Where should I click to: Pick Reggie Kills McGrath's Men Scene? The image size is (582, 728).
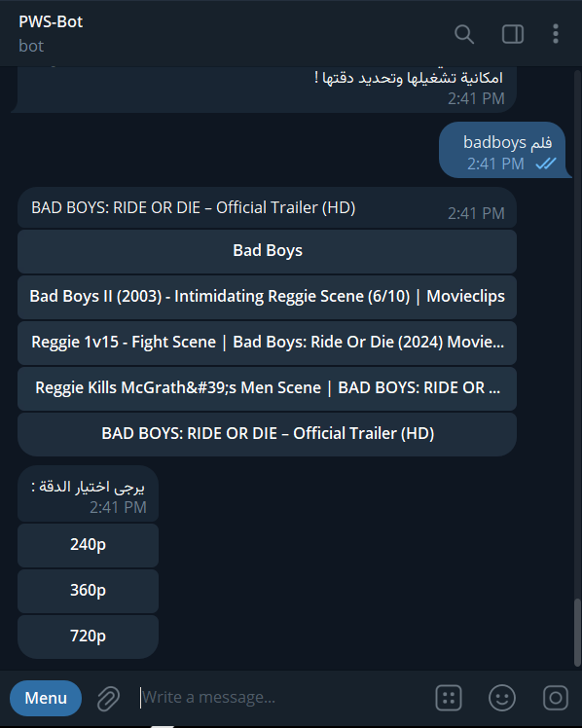(x=267, y=388)
